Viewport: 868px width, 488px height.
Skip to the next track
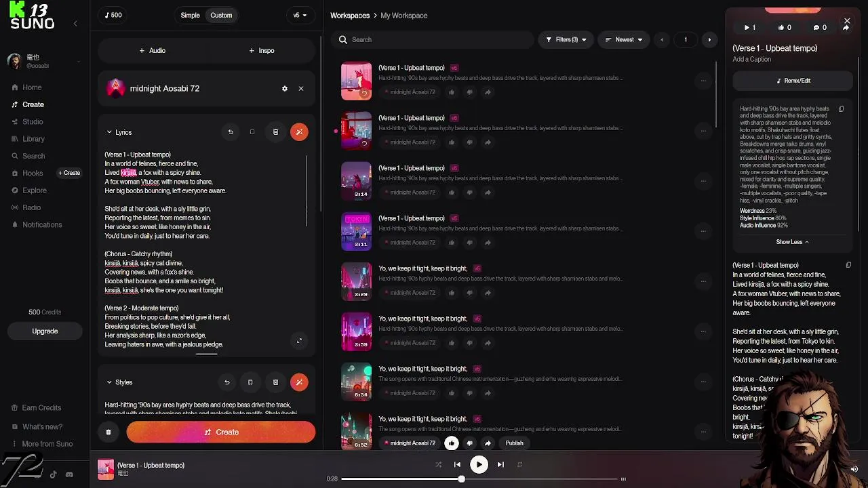click(500, 465)
